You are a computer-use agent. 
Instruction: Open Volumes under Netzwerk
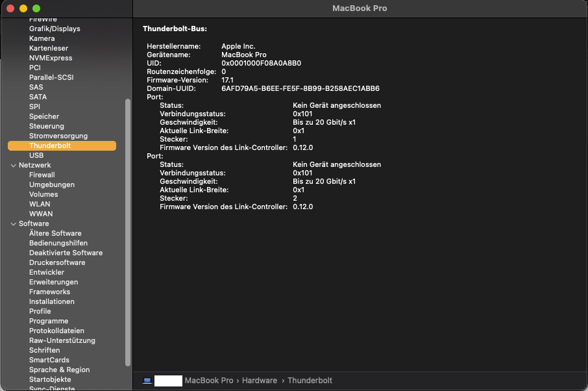click(43, 195)
